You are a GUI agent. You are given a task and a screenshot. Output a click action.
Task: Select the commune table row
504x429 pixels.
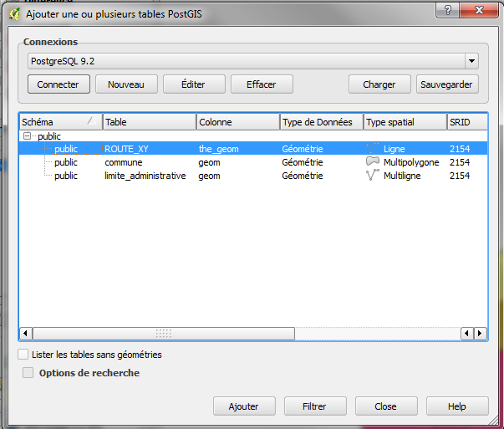(123, 162)
